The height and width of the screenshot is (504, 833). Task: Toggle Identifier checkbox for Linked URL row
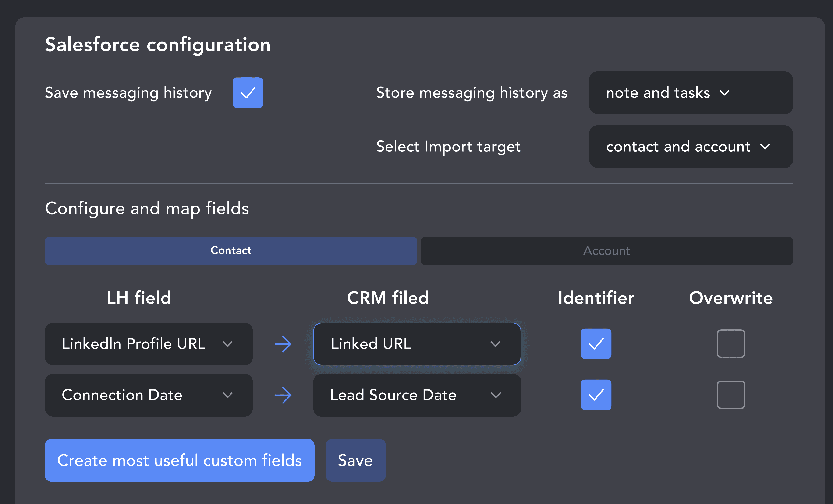pos(596,343)
